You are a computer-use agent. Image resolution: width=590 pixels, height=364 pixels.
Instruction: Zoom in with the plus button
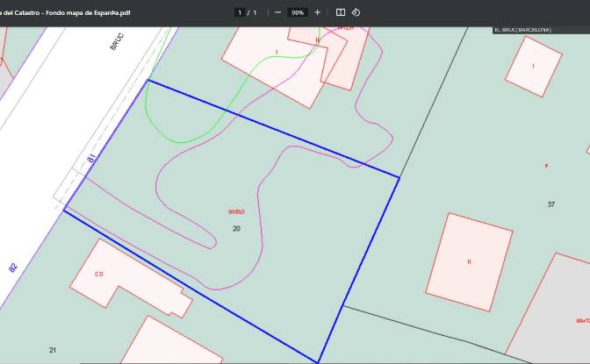317,12
